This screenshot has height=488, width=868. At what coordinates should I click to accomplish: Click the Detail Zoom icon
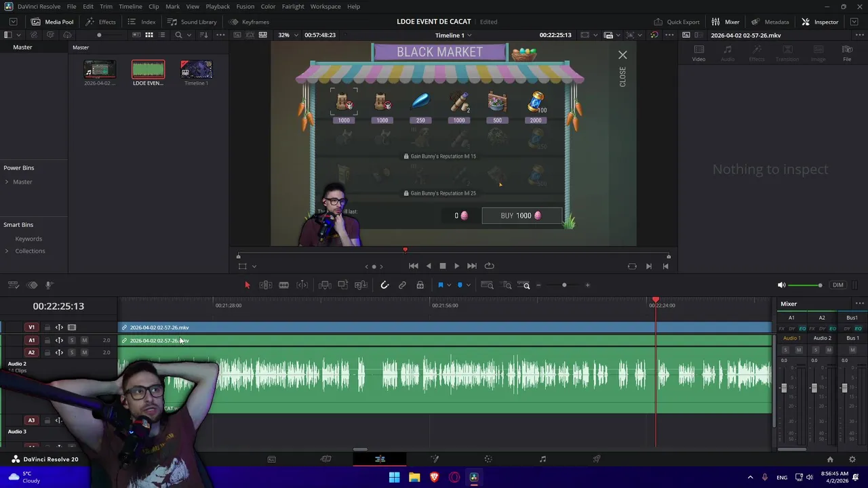pyautogui.click(x=507, y=285)
